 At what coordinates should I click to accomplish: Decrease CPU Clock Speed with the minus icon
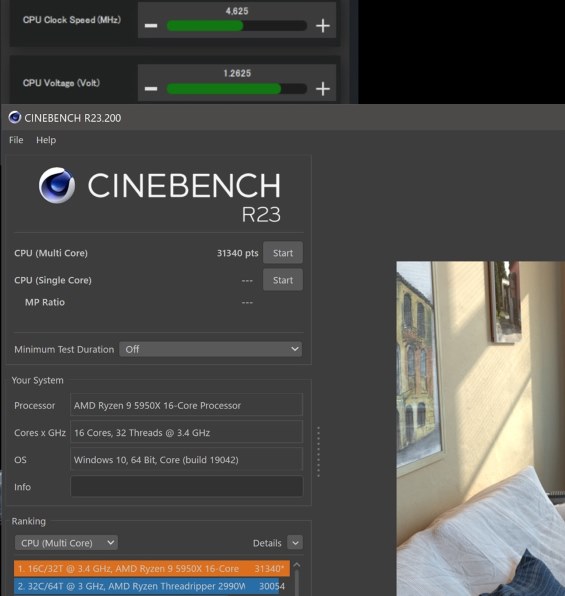tap(151, 26)
